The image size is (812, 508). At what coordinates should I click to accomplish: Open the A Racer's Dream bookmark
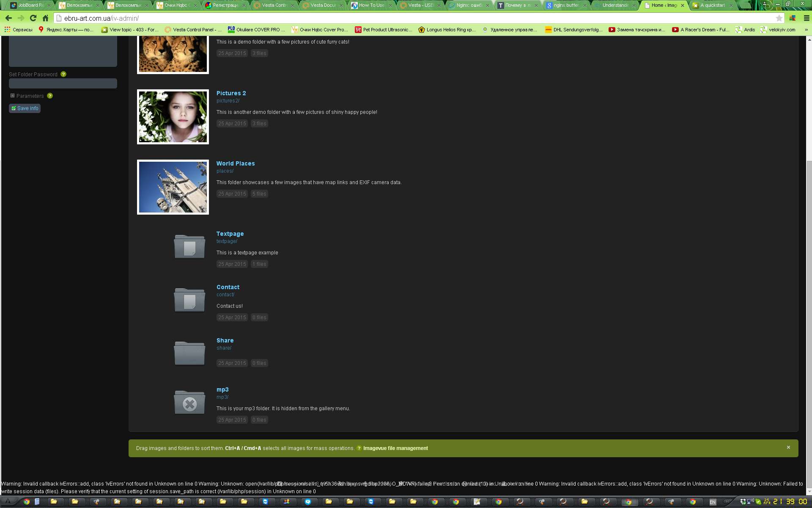(701, 30)
